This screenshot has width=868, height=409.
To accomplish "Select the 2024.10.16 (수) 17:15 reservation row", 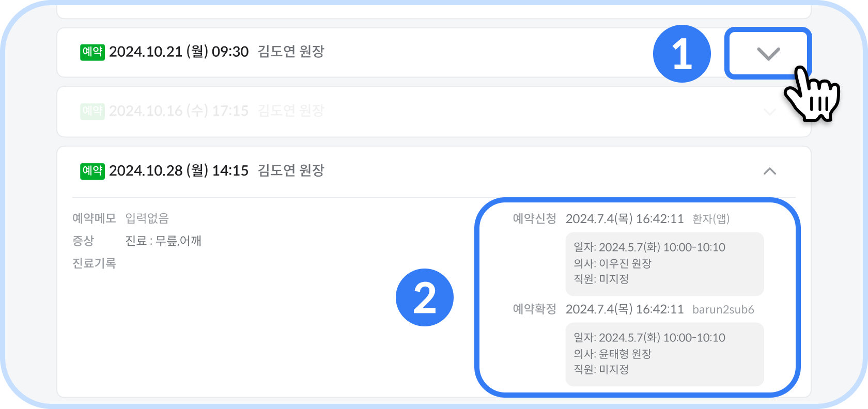I will (434, 112).
